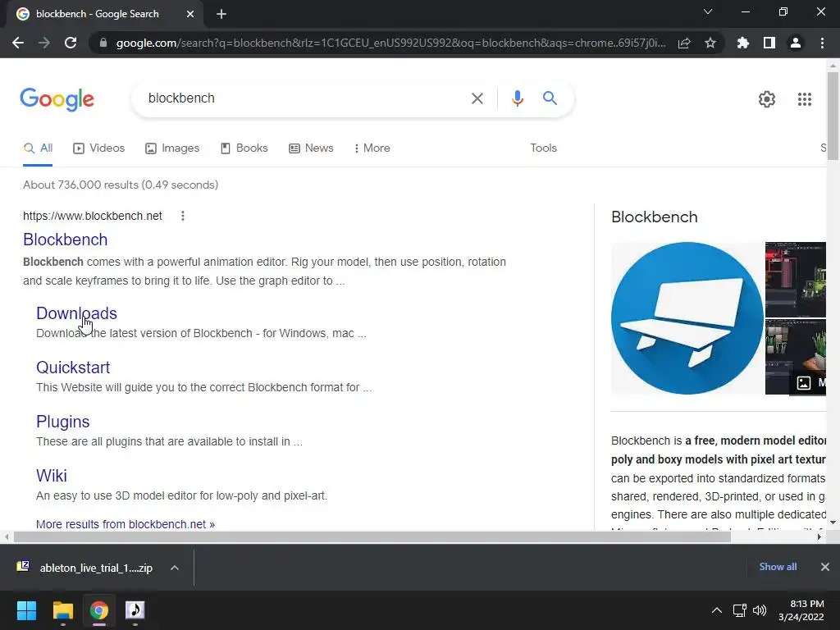Open the volume control in system tray

click(x=760, y=610)
